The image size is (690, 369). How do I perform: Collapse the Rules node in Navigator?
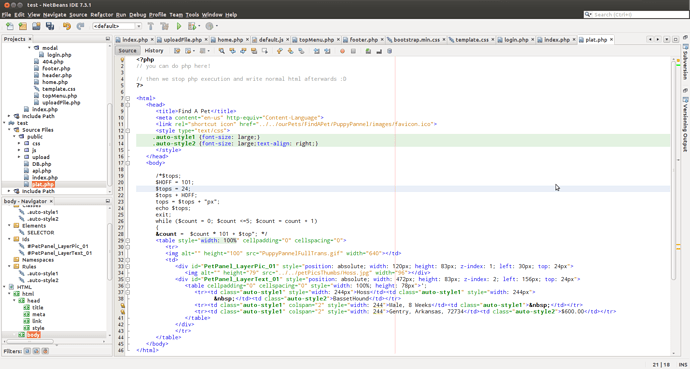click(x=9, y=267)
